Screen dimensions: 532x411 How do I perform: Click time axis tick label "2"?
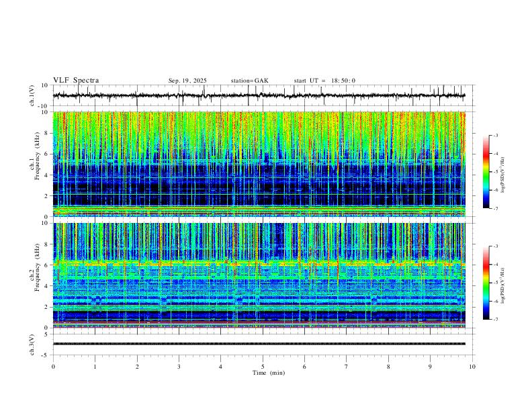pos(137,367)
